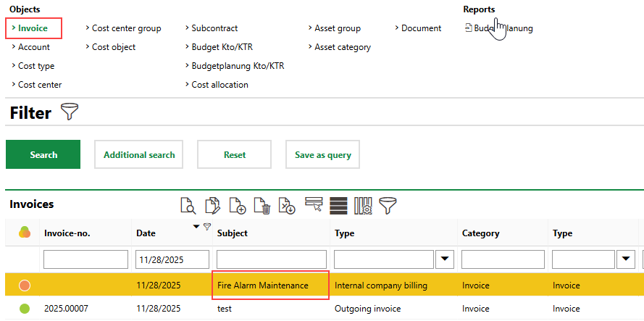Click the delete invoice trash document icon
Screen dimensions: 644x321
tap(262, 205)
